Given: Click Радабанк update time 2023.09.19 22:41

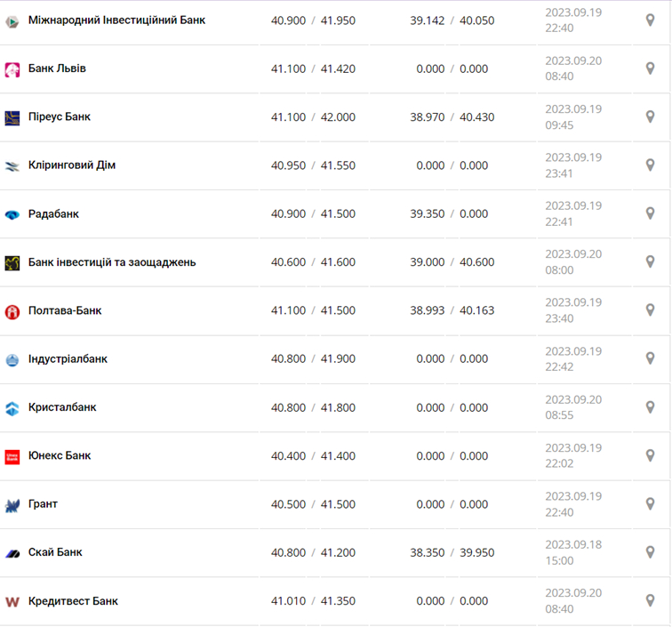Looking at the screenshot, I should tap(573, 213).
